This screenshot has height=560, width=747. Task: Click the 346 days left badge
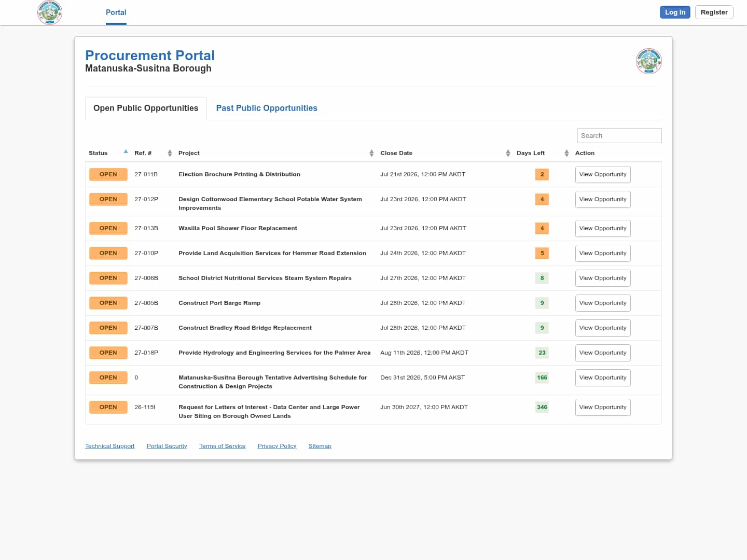coord(542,407)
